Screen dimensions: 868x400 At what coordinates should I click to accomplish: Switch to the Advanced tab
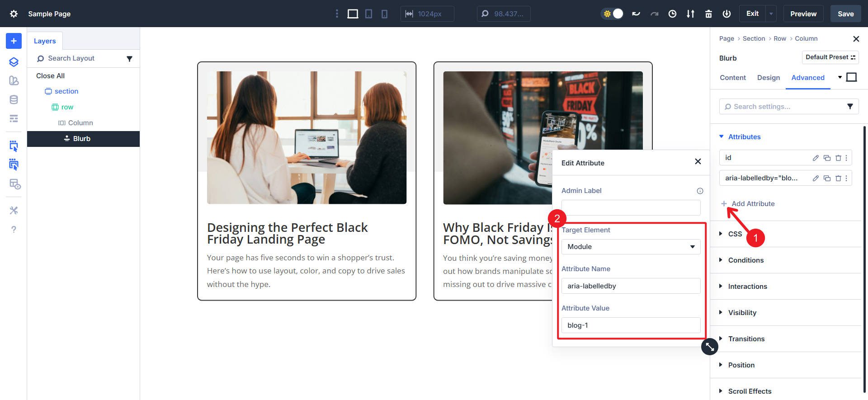[x=808, y=78]
